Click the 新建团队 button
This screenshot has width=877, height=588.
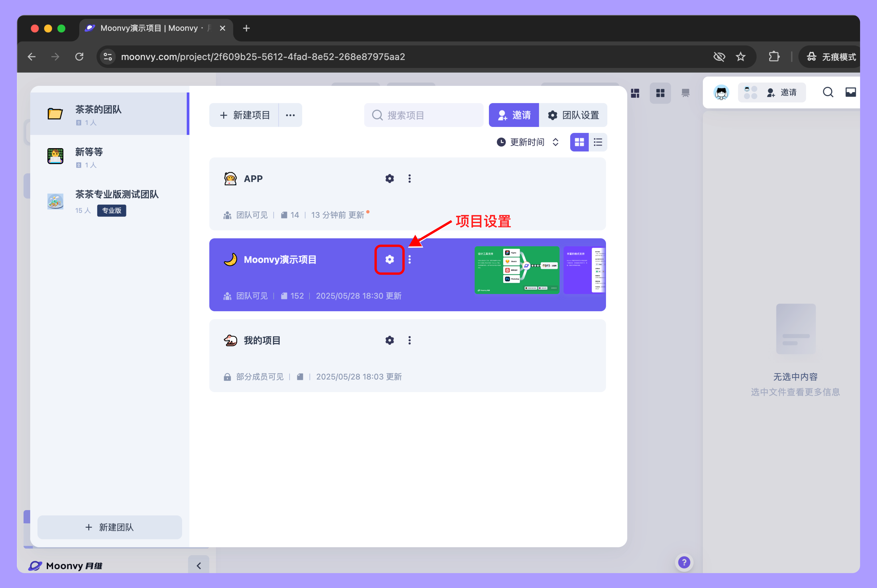110,527
